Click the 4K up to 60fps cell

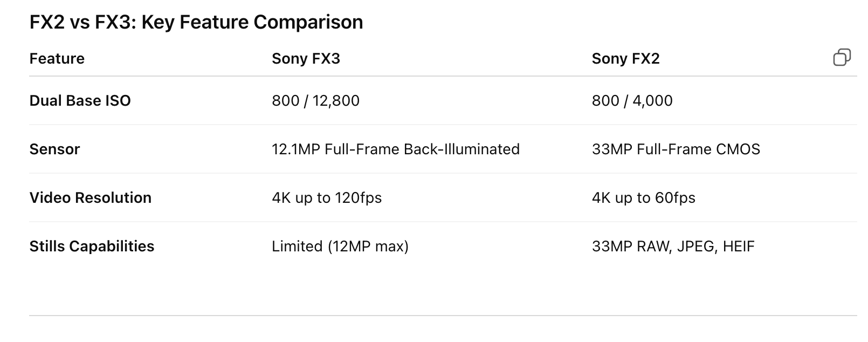click(x=644, y=198)
